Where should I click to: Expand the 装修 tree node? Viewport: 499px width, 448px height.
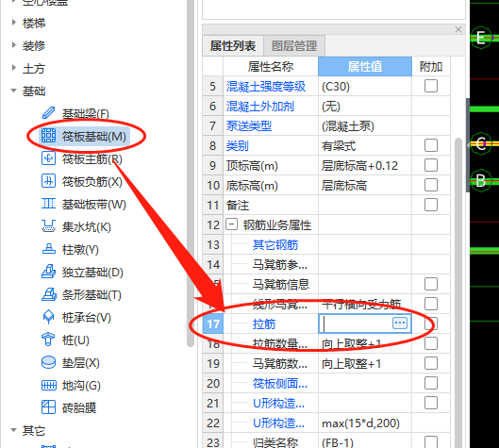[14, 45]
